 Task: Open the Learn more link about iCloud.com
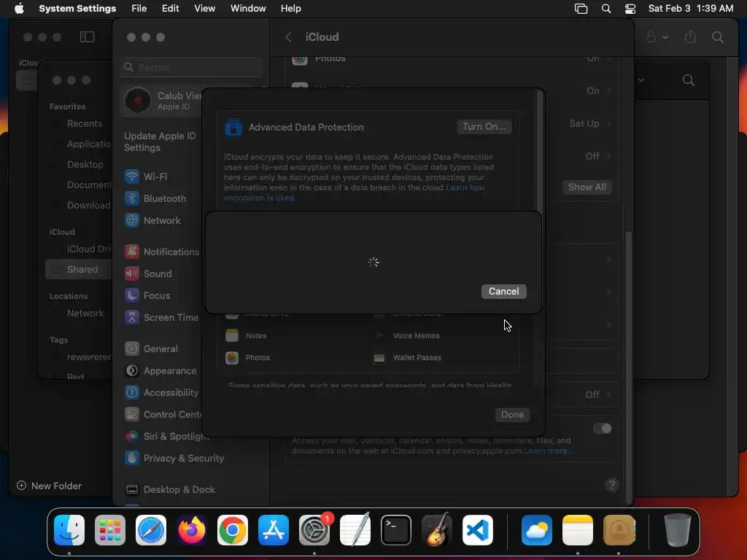(x=546, y=451)
